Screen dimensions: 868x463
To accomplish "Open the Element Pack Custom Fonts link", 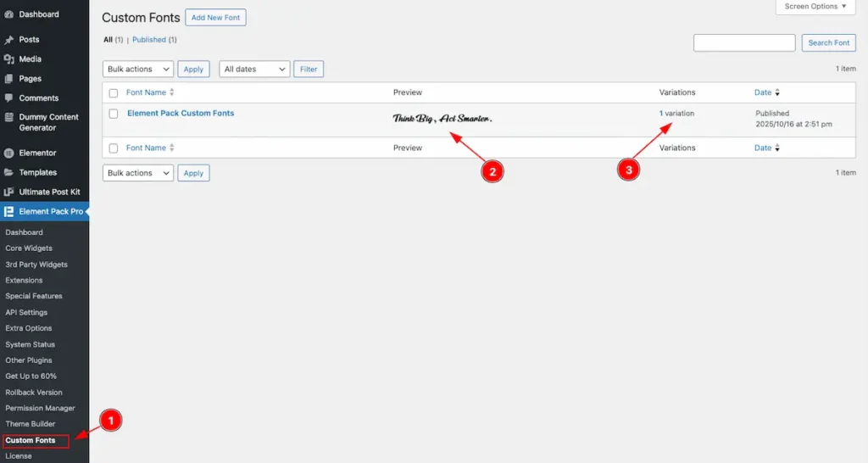I will click(x=181, y=114).
